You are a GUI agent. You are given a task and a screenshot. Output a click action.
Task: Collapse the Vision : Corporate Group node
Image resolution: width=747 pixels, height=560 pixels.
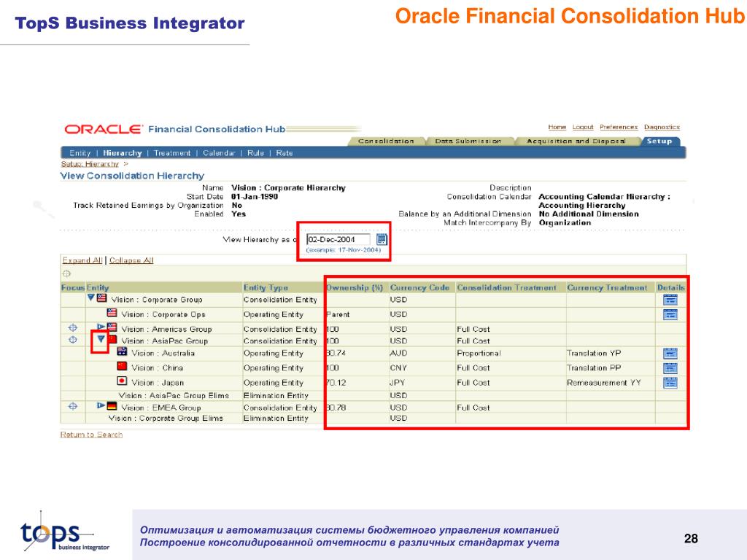[91, 297]
